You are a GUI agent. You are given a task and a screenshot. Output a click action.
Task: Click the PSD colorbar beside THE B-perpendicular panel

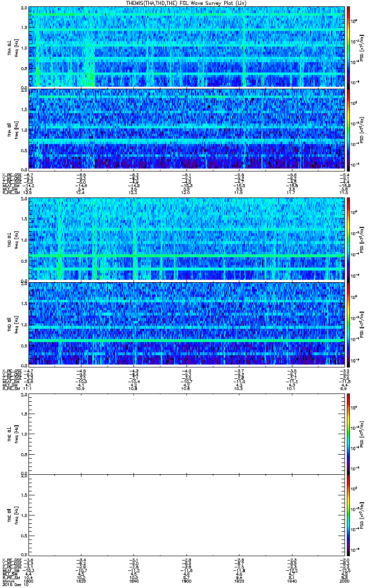click(348, 434)
